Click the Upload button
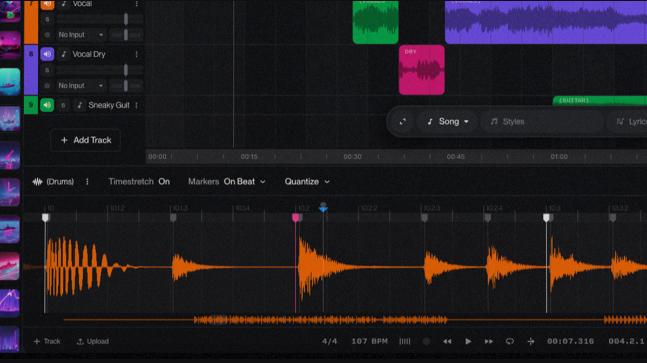 [93, 342]
